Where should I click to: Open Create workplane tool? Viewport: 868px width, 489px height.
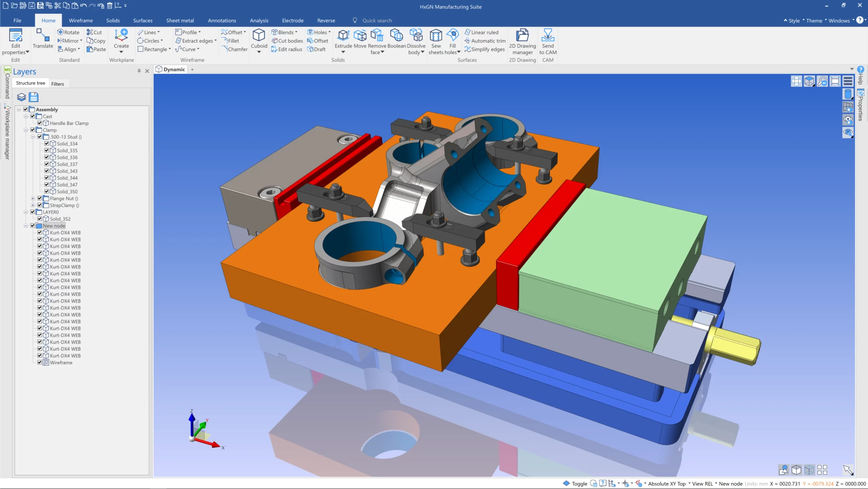coord(121,41)
